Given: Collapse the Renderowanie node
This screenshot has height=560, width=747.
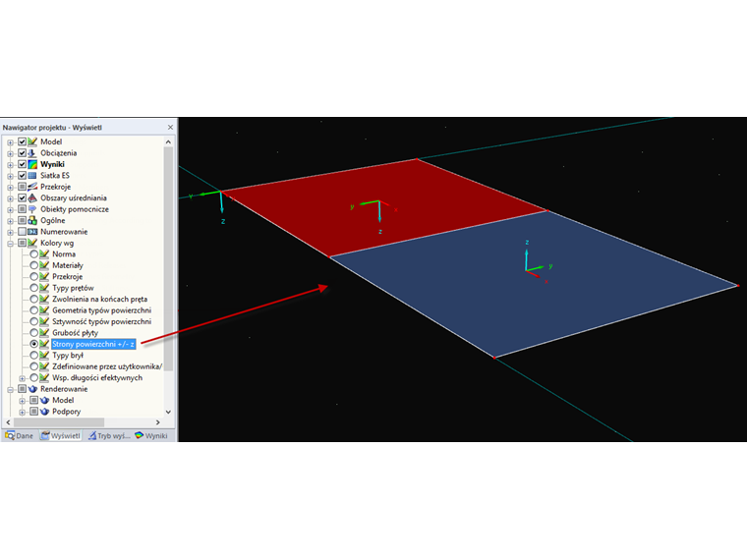Looking at the screenshot, I should pos(11,389).
